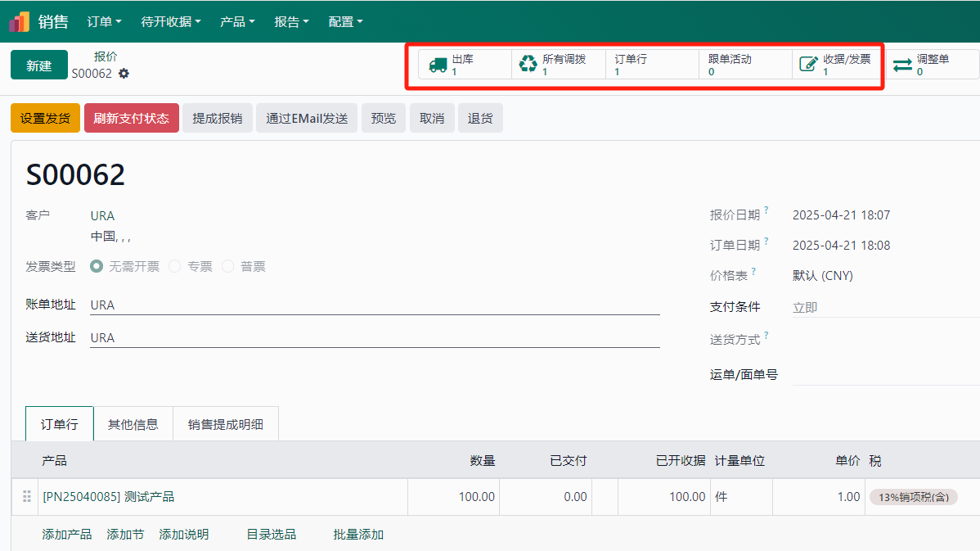Viewport: 980px width, 551px height.
Task: Click help mark next to 报价日期
Action: point(766,210)
